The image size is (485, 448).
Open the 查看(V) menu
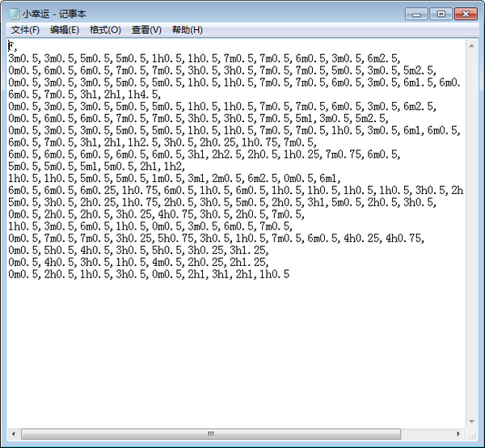(x=146, y=30)
